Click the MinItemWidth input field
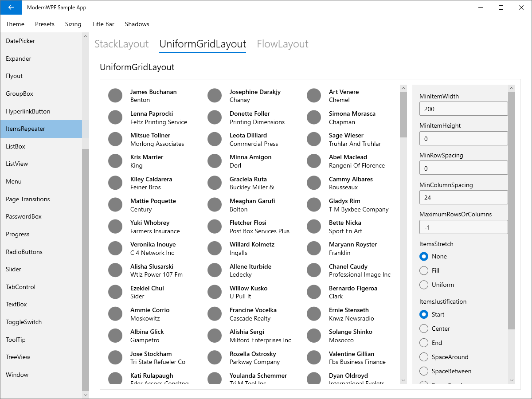The image size is (532, 399). pos(463,109)
